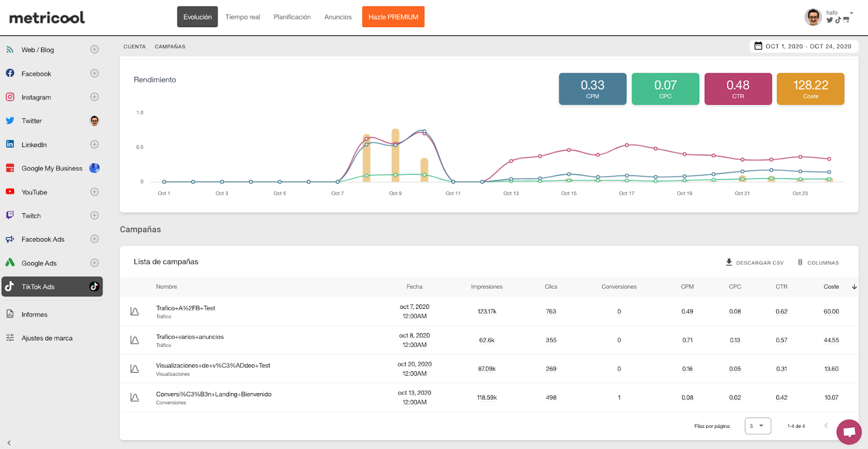Open COLUMNAS column selector

pyautogui.click(x=818, y=262)
